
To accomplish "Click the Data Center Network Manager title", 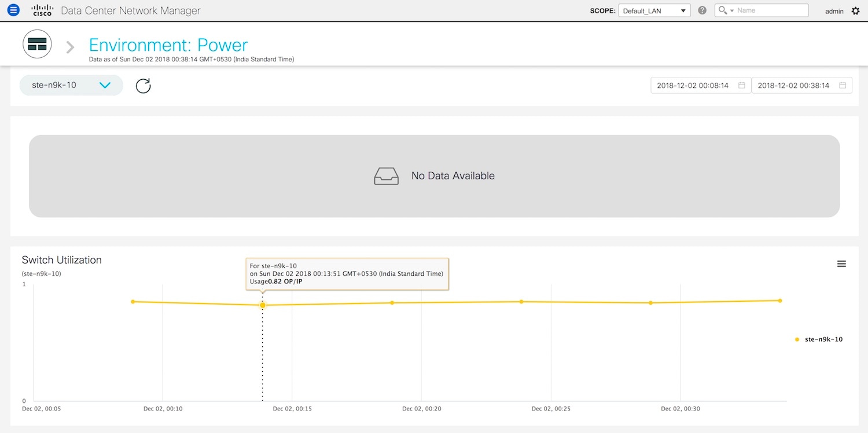I will [131, 10].
